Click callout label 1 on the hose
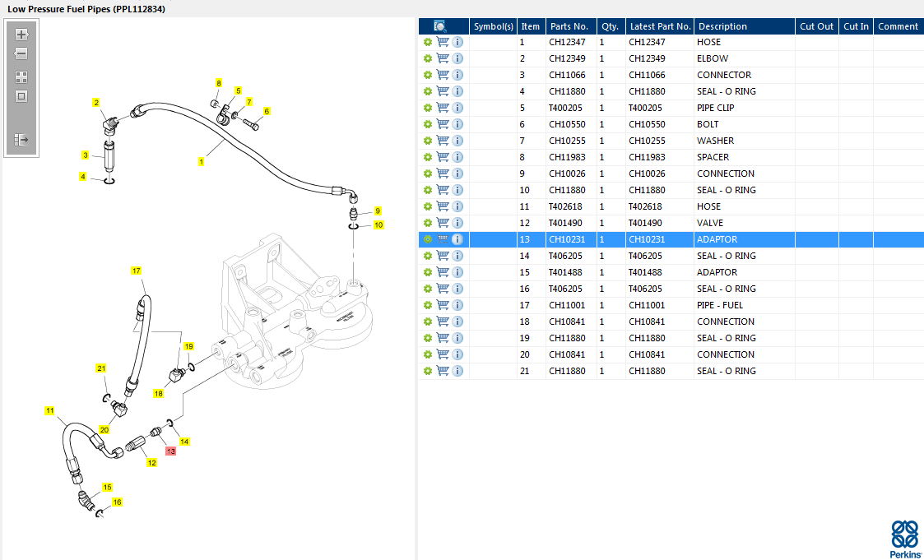The height and width of the screenshot is (560, 924). 201,162
